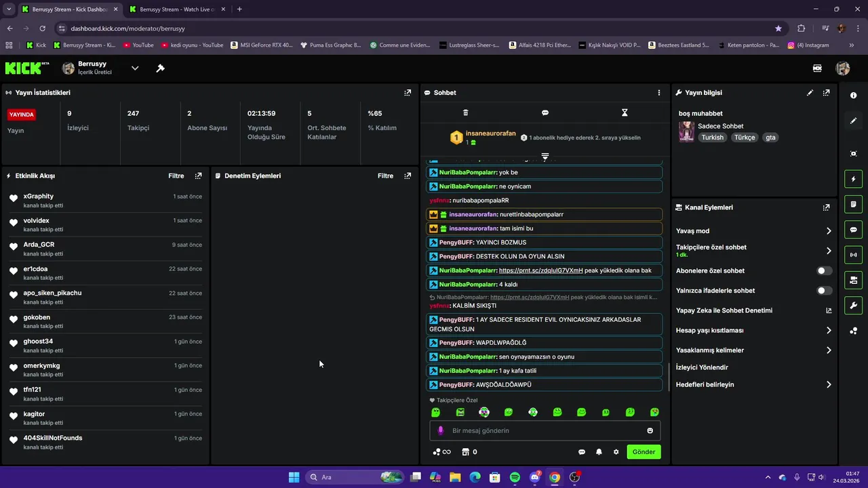Open Filtre in Etkinlik Akışı panel

coord(176,176)
